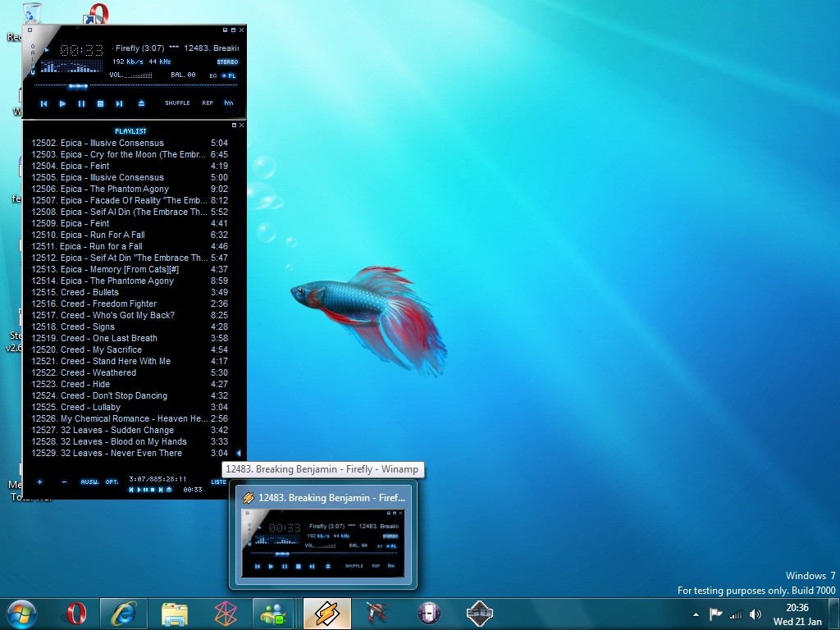Select '12510. Epica - Run For A Fall' track

130,235
